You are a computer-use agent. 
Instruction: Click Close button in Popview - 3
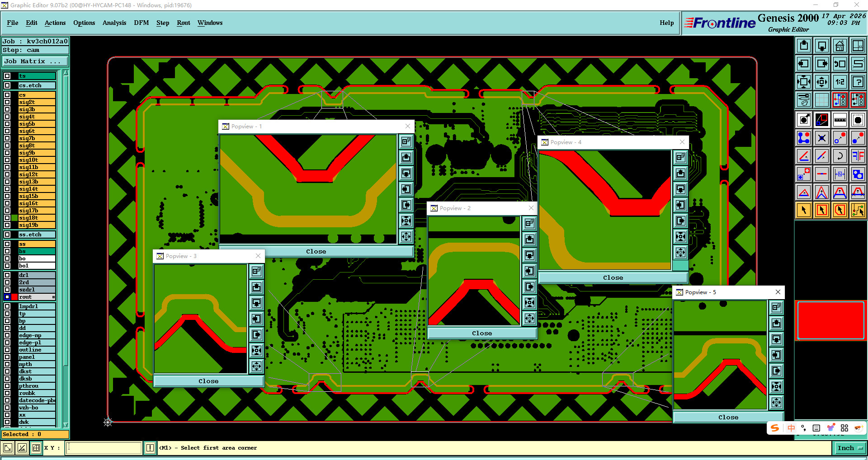click(208, 381)
